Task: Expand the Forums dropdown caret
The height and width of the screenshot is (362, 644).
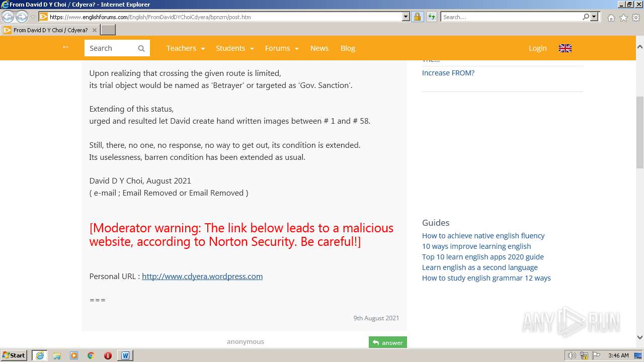Action: 297,49
